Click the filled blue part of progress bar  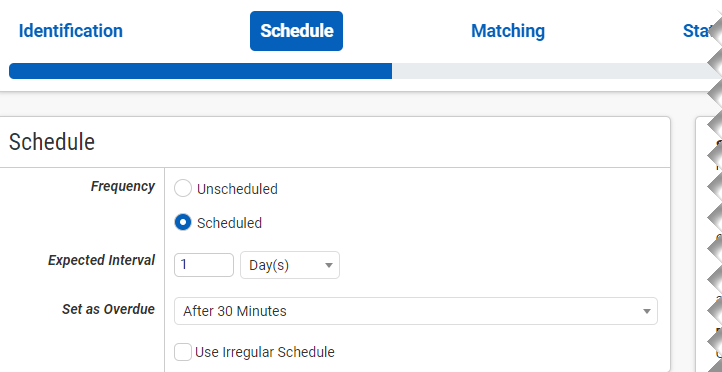coord(200,71)
